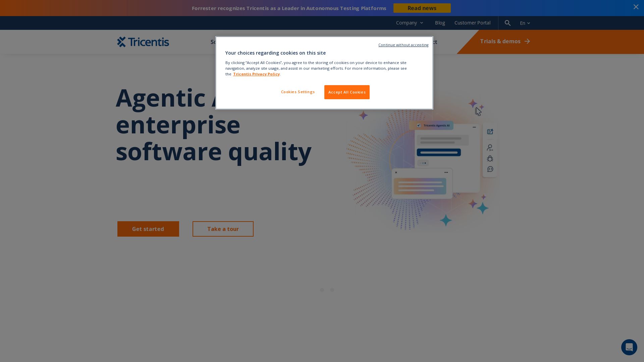This screenshot has width=644, height=362.
Task: Open the Tricentis Privacy Policy link
Action: coord(256,74)
